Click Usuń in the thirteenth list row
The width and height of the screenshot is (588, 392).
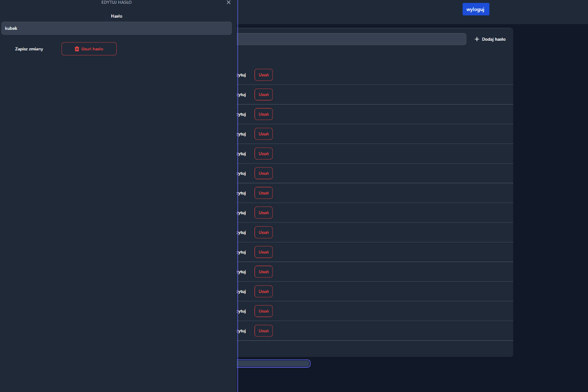263,311
